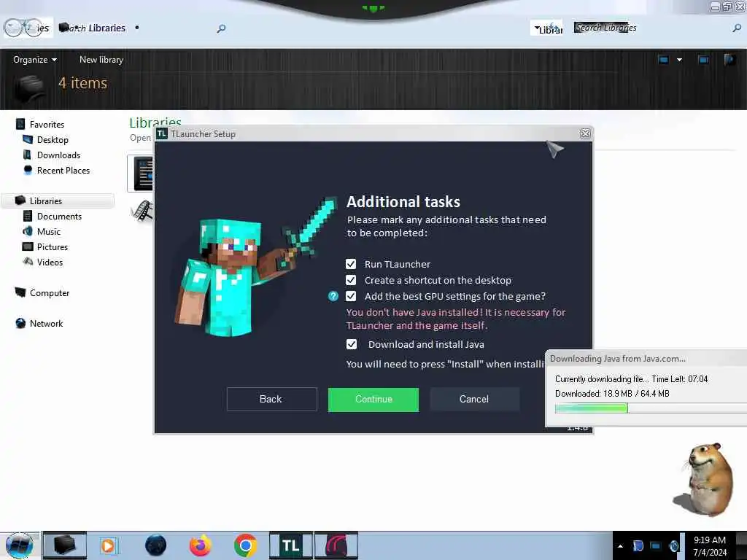Viewport: 747px width, 560px height.
Task: Open the Windows Start button
Action: pyautogui.click(x=20, y=545)
